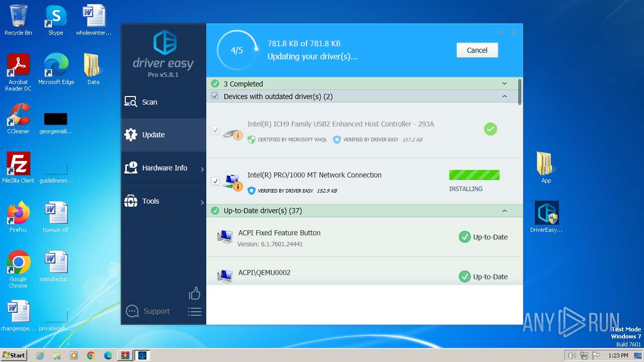Open the Recycle Bin desktop icon
Viewport: 644px width, 362px height.
[18, 20]
